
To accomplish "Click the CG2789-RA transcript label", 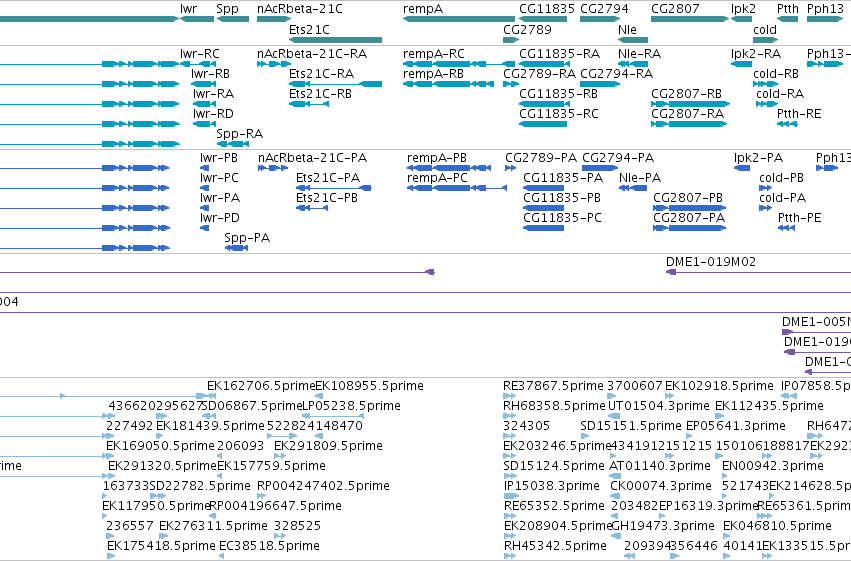I will click(x=539, y=73).
